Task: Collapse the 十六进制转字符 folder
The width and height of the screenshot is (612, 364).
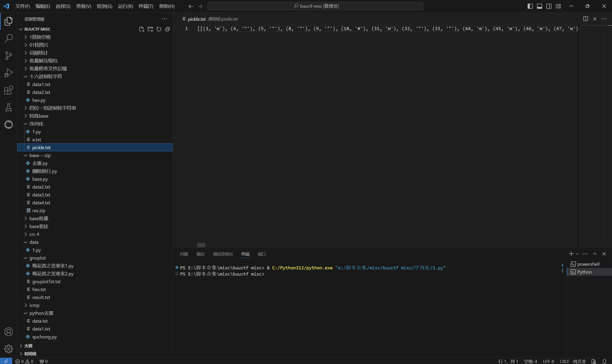Action: 95,76
